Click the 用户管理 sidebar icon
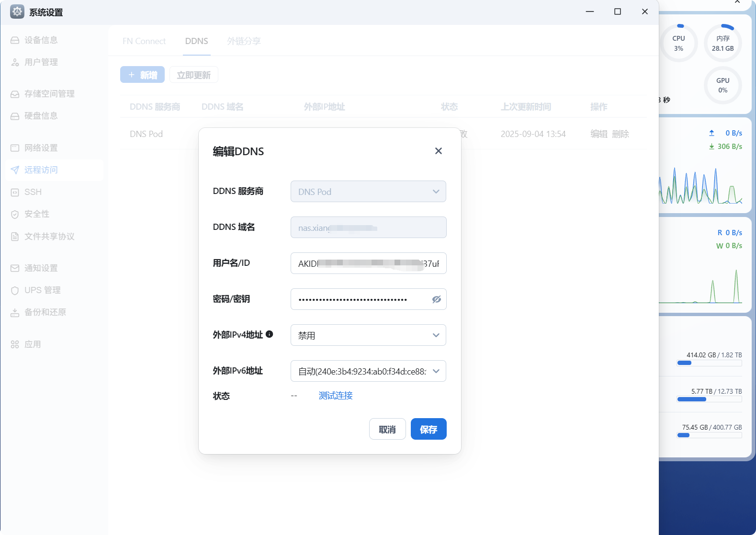 click(x=15, y=62)
